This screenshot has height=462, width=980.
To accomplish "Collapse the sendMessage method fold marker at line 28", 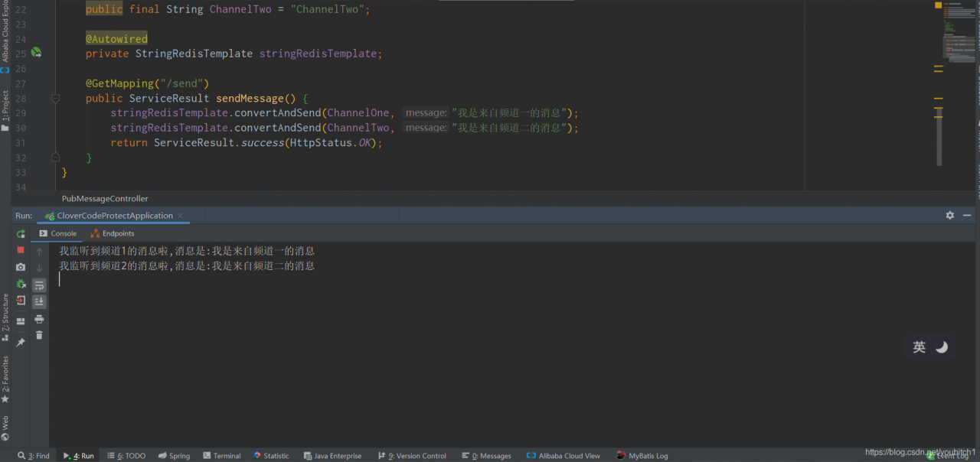I will pos(55,99).
